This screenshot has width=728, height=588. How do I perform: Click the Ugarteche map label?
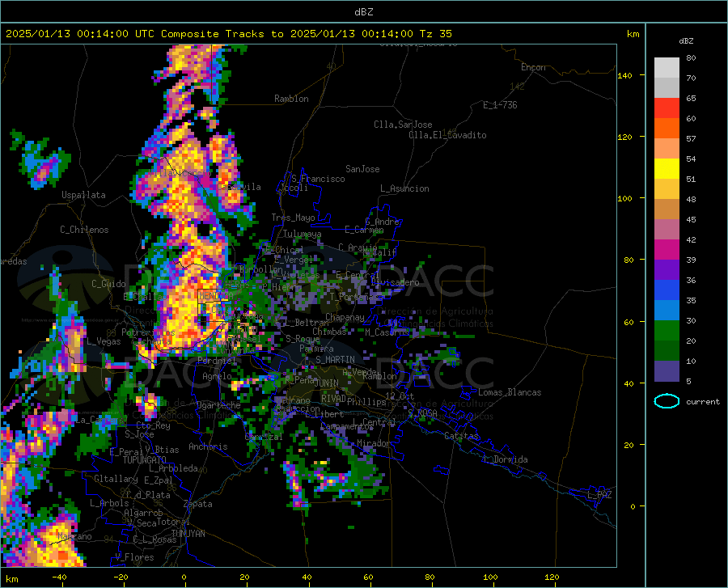(218, 405)
